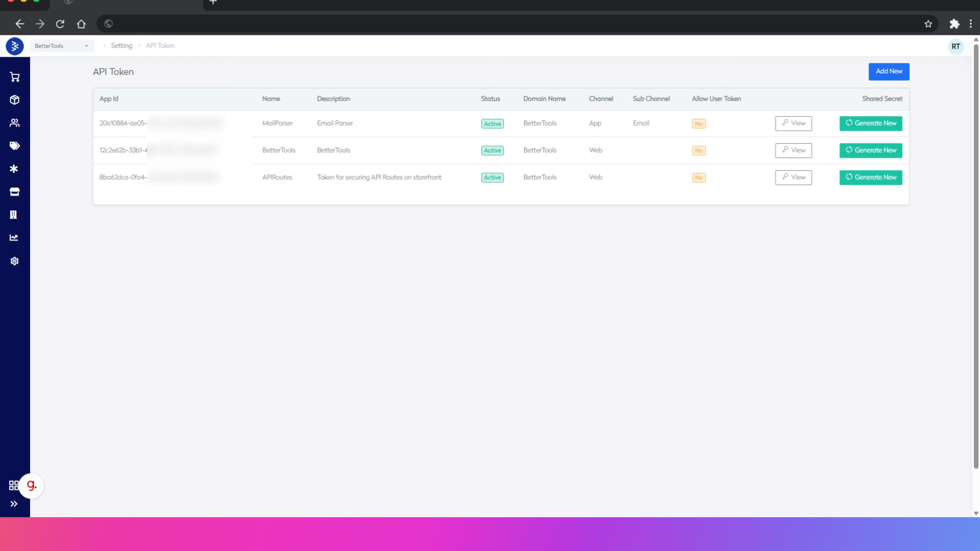
Task: Open the customers people sidebar icon
Action: point(14,123)
